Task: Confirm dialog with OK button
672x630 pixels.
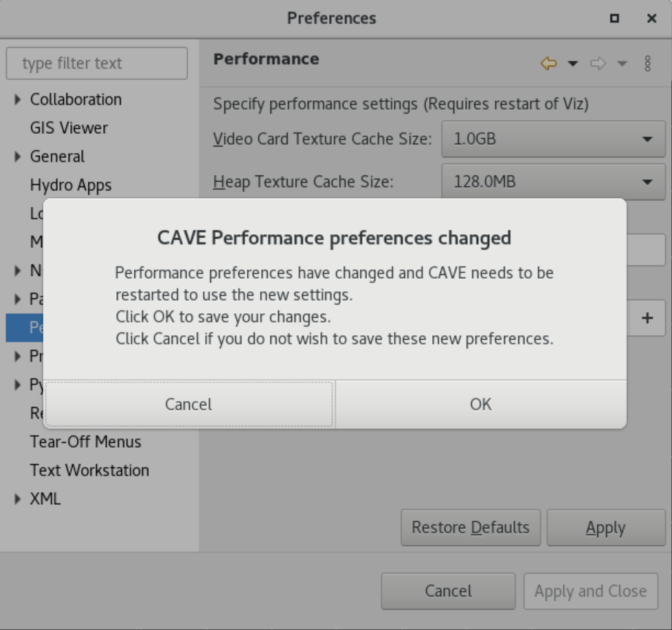Action: click(481, 404)
